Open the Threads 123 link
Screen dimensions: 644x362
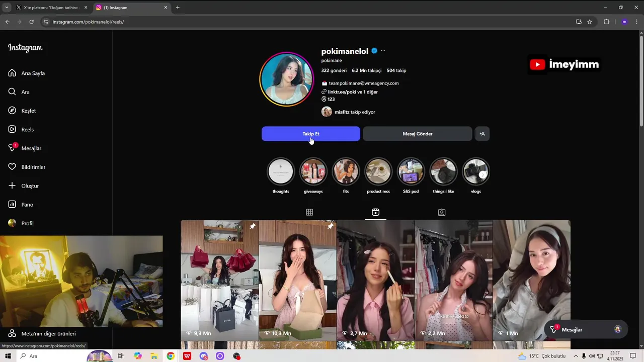click(328, 99)
